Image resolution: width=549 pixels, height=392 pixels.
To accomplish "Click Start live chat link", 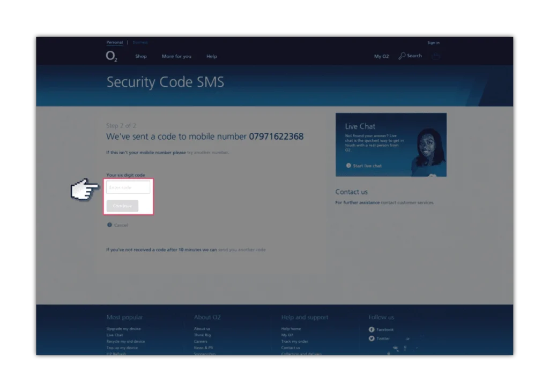I will [367, 166].
